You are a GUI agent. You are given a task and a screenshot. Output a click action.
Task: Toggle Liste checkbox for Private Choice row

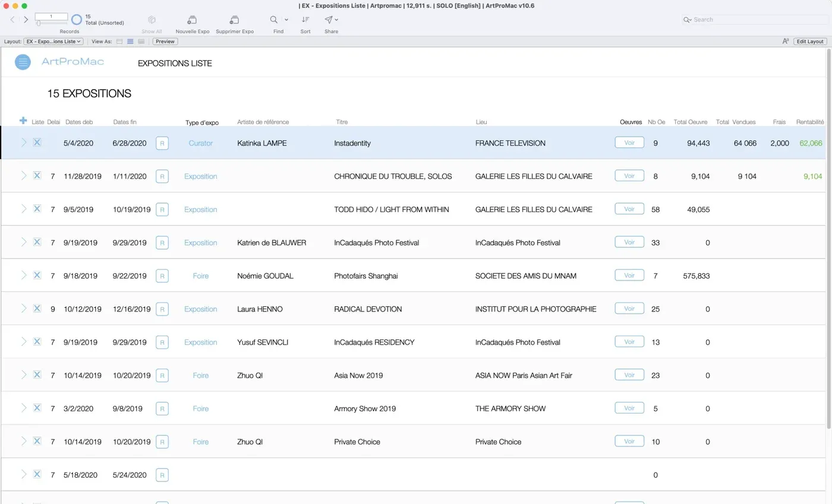click(37, 441)
